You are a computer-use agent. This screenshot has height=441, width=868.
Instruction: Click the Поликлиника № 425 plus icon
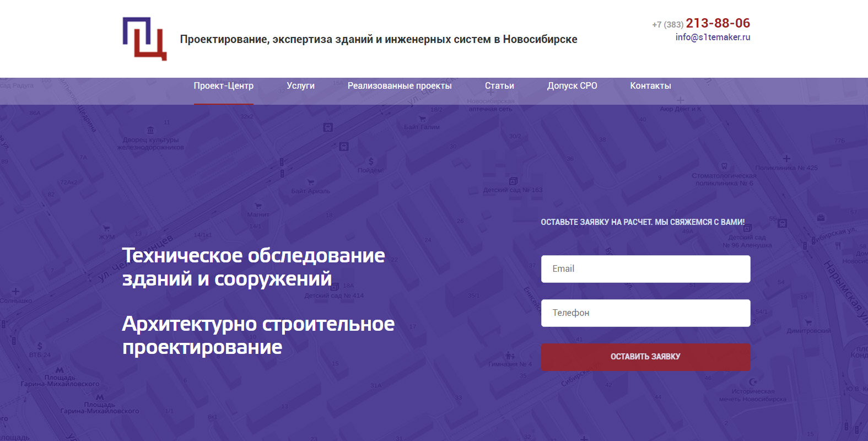pos(786,159)
